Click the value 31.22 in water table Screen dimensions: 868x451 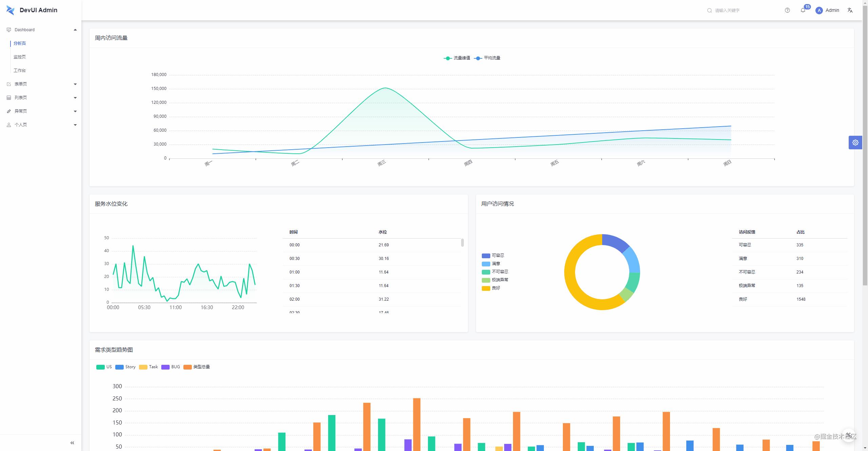(x=383, y=299)
